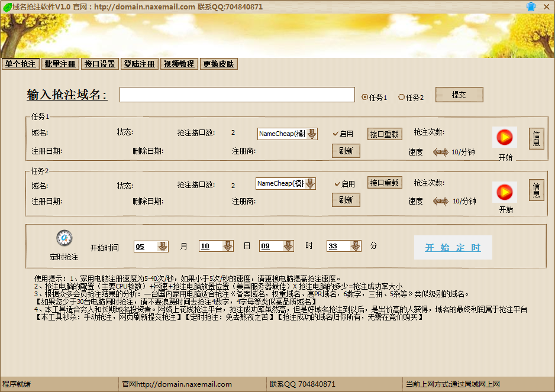Close the window with the X button

click(x=547, y=7)
